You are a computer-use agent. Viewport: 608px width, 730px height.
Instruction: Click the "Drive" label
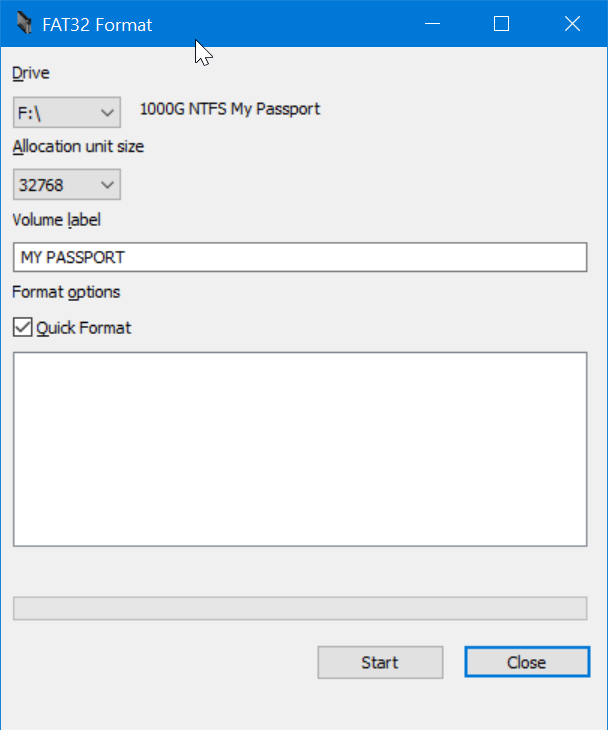coord(30,73)
